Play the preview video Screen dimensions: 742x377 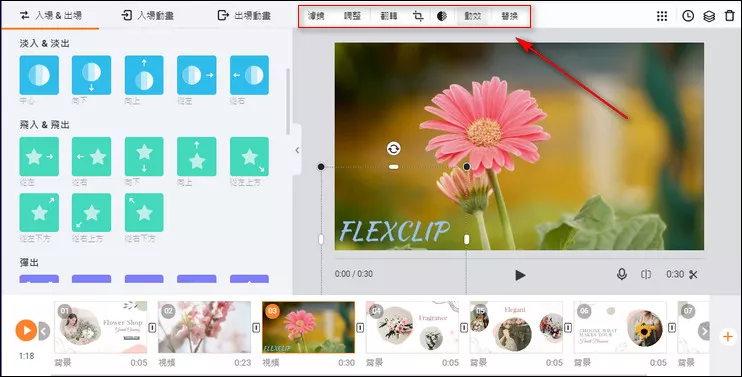tap(520, 275)
